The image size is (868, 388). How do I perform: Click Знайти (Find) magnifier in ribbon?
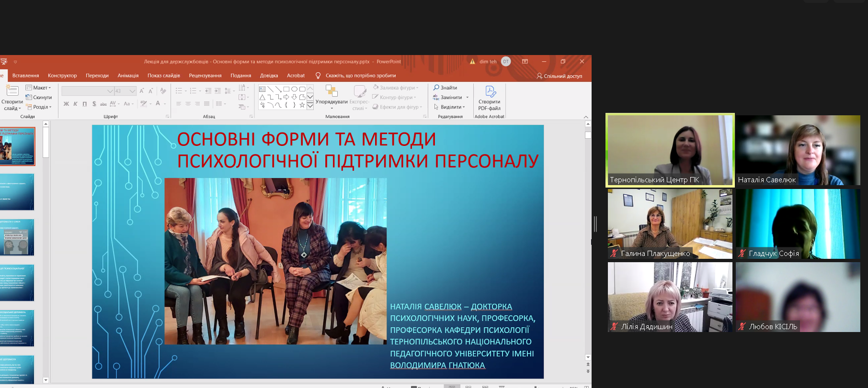pos(436,88)
